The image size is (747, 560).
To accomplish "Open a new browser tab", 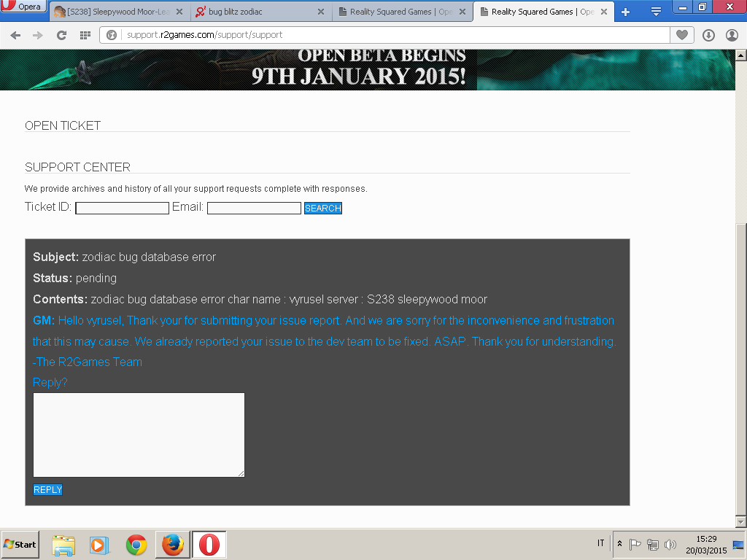I will click(625, 12).
